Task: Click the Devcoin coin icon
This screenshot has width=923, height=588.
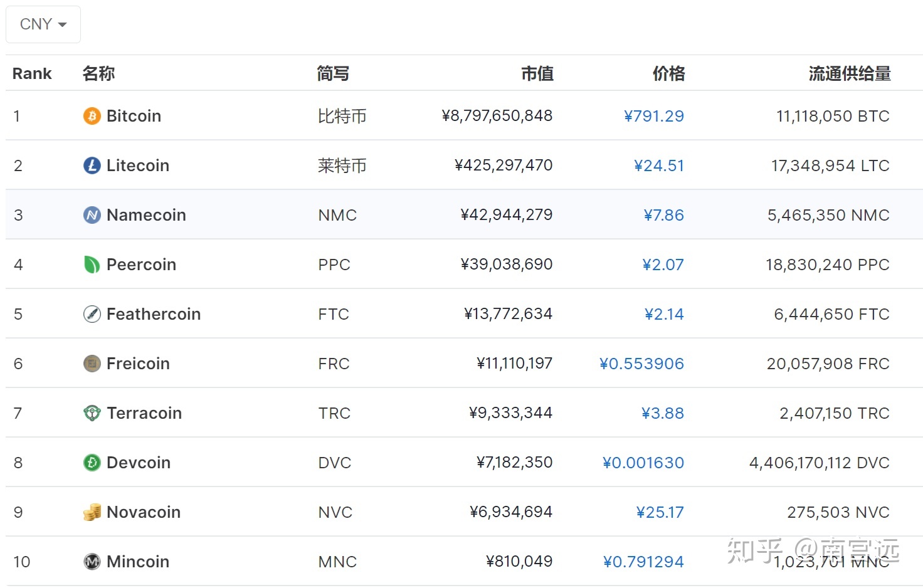Action: 92,463
